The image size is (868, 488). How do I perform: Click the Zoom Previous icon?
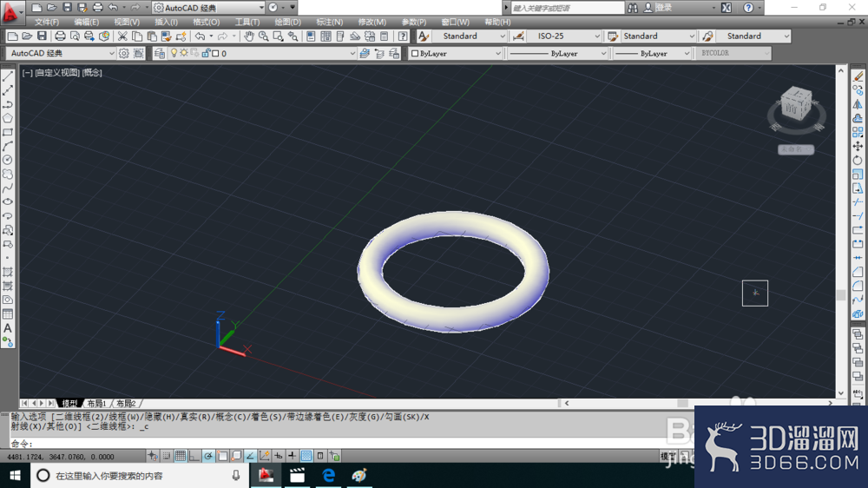293,36
